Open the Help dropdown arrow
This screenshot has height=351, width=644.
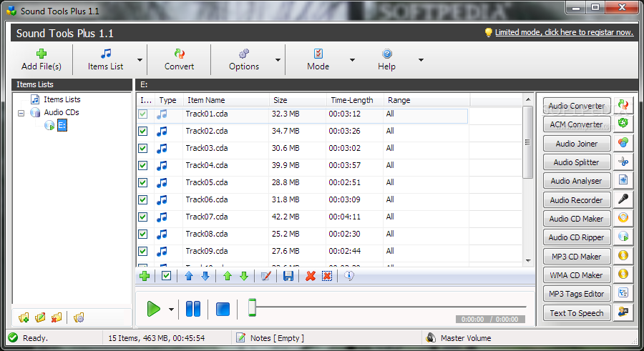pyautogui.click(x=421, y=60)
